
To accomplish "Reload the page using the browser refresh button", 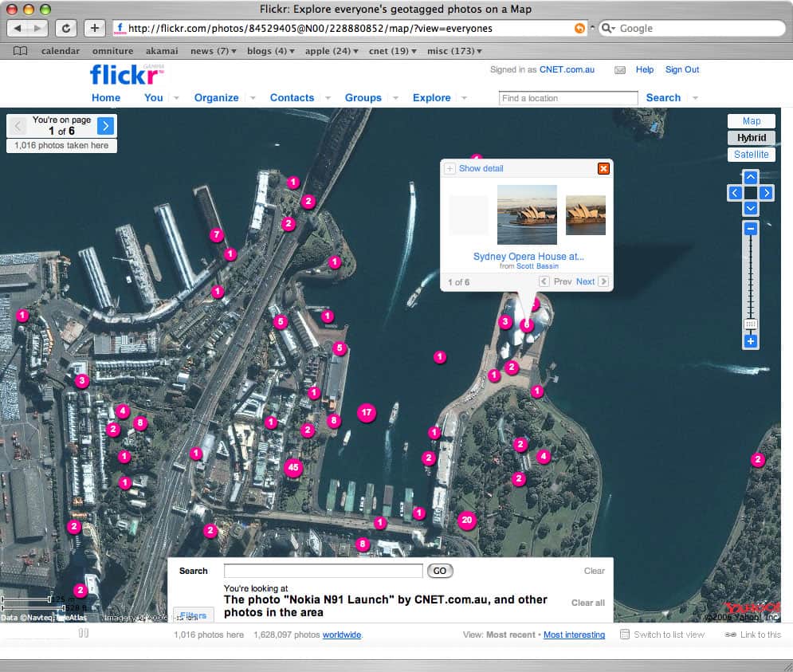I will pyautogui.click(x=67, y=28).
